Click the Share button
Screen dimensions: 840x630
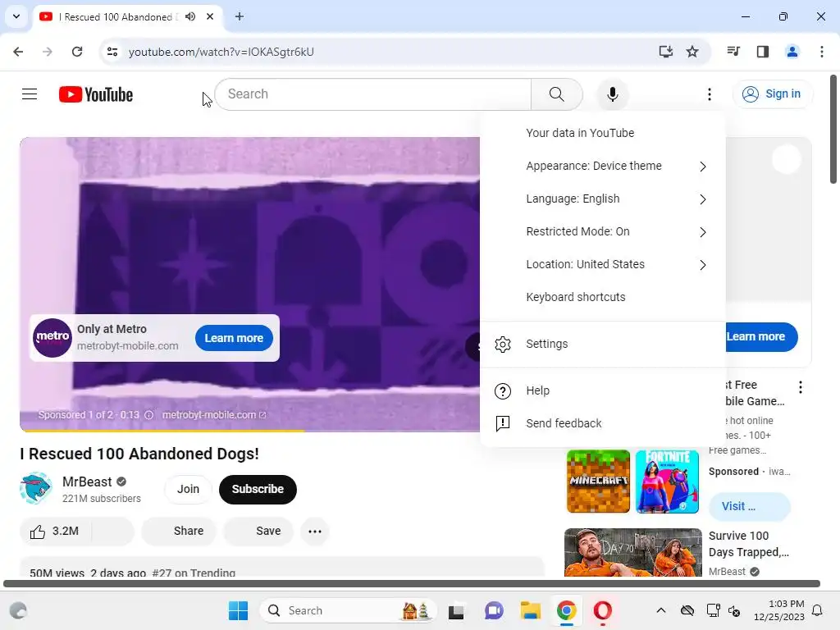point(179,531)
